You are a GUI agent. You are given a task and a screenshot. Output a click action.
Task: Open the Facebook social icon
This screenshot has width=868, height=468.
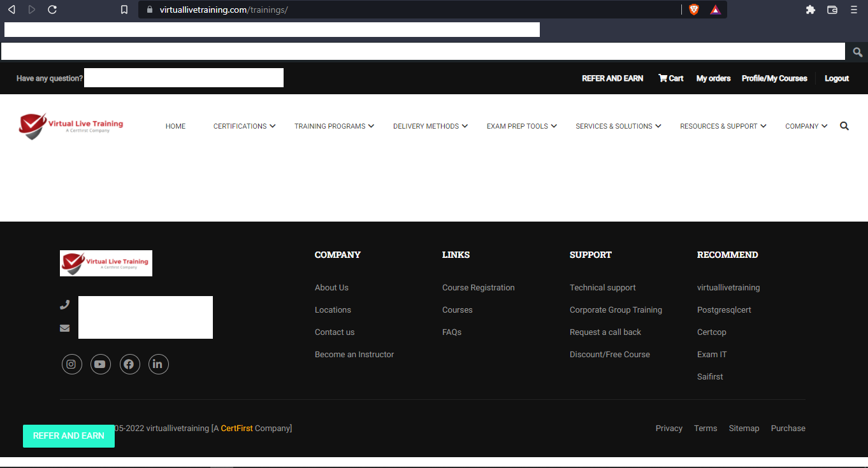(x=130, y=364)
